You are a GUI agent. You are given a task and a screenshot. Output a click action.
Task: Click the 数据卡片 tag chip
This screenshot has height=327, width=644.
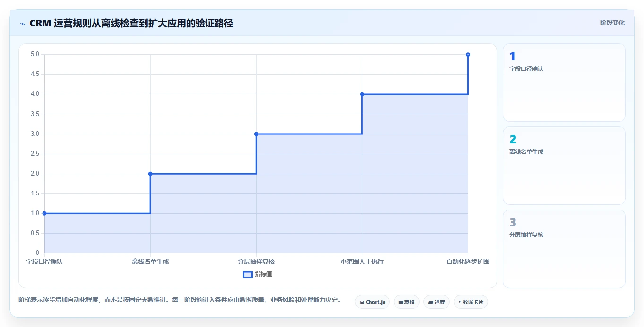(x=470, y=302)
